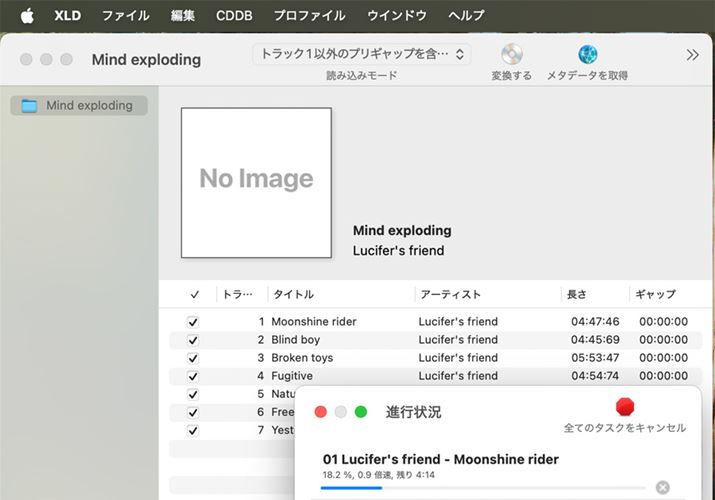Viewport: 715px width, 500px height.
Task: Click the 変換する CD convert icon
Action: coord(511,55)
